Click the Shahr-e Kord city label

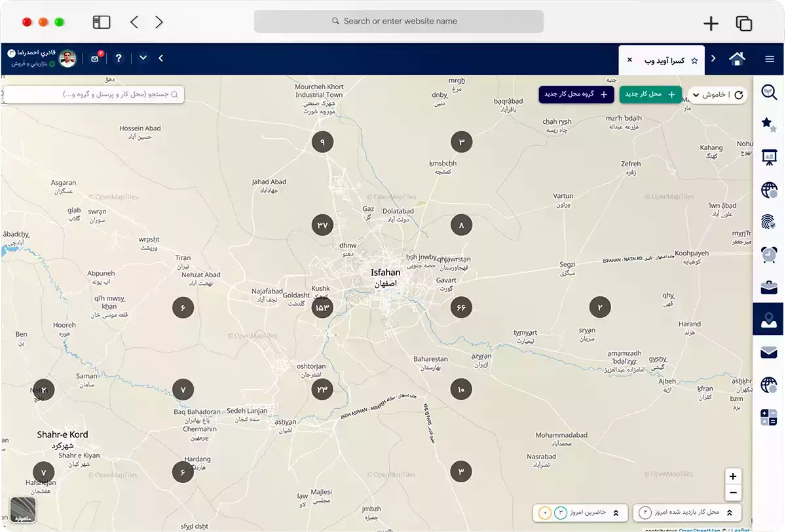pyautogui.click(x=62, y=434)
